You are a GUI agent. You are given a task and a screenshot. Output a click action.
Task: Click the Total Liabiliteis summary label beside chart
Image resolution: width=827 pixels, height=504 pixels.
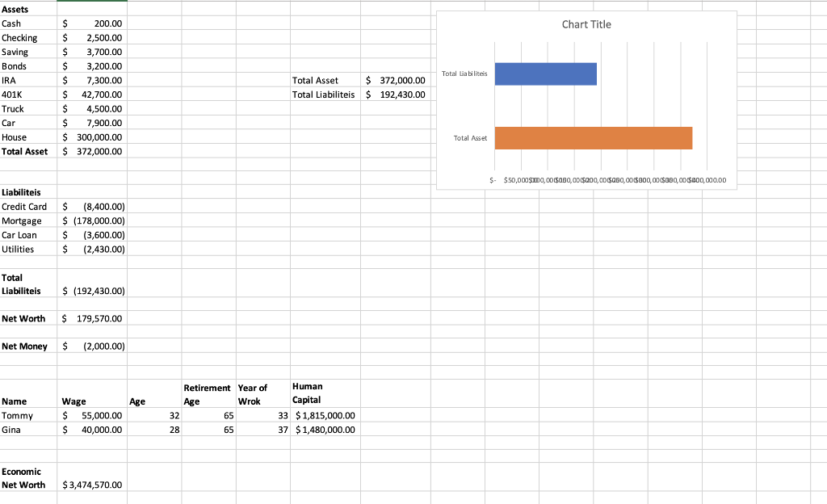click(325, 94)
